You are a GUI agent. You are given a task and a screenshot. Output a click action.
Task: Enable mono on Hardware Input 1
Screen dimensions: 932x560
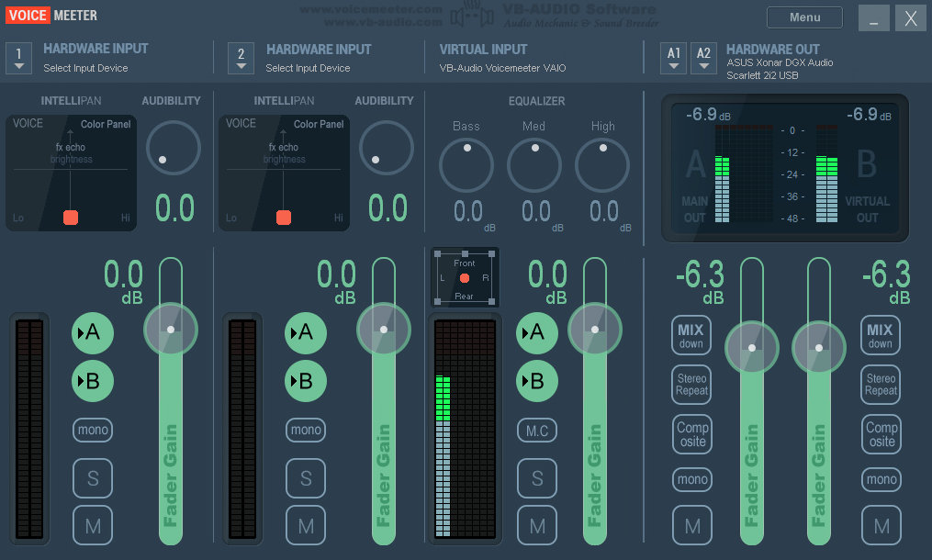point(93,430)
